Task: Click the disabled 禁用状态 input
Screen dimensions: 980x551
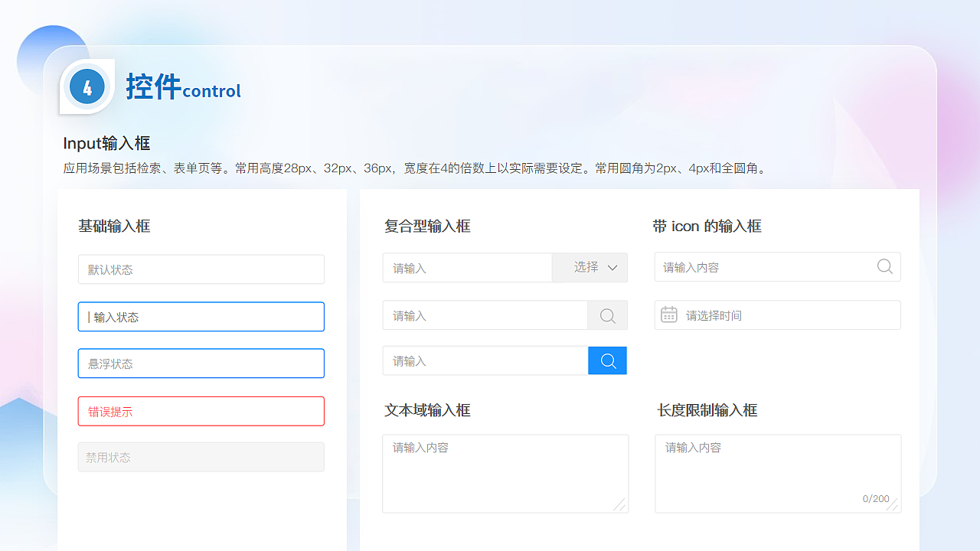Action: (201, 457)
